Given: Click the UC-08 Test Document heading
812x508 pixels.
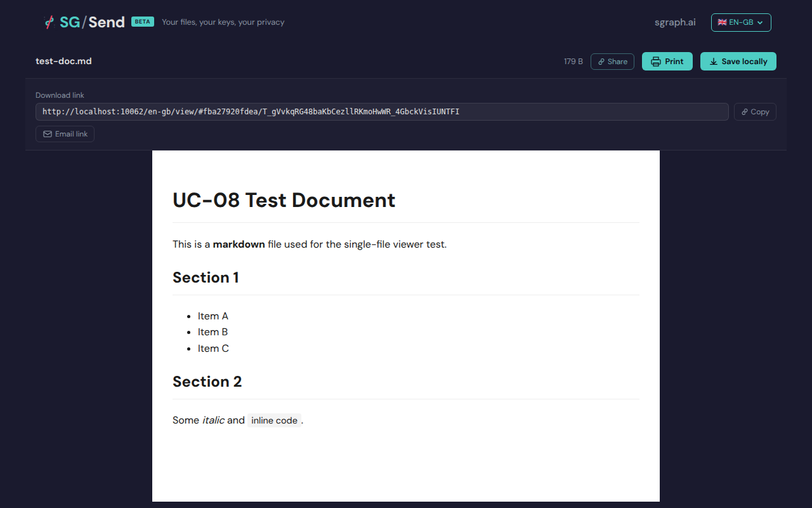Looking at the screenshot, I should [284, 200].
